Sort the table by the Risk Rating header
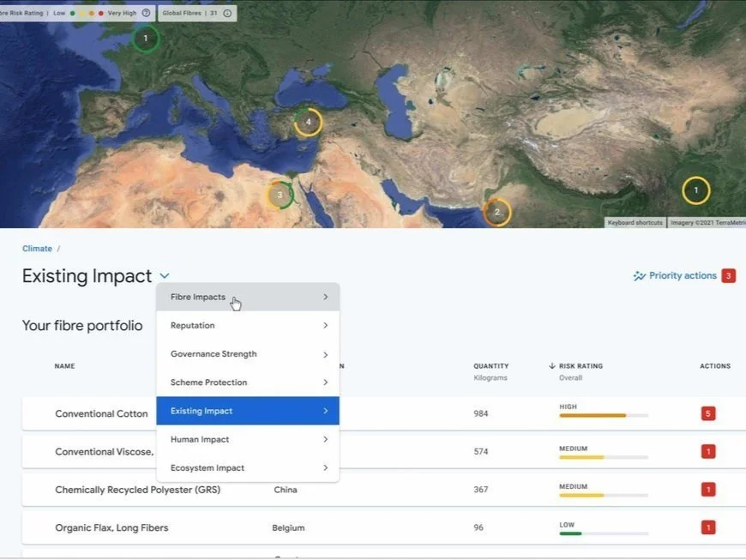The image size is (746, 560). tap(581, 366)
